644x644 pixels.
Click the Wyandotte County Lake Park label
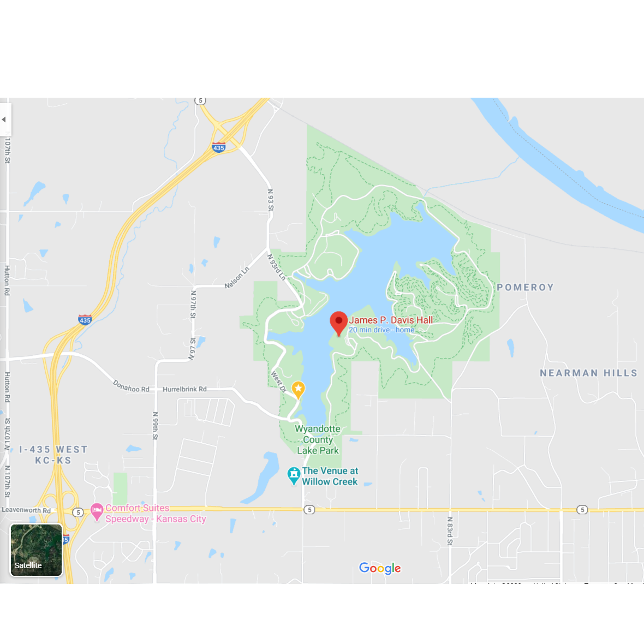pyautogui.click(x=318, y=439)
